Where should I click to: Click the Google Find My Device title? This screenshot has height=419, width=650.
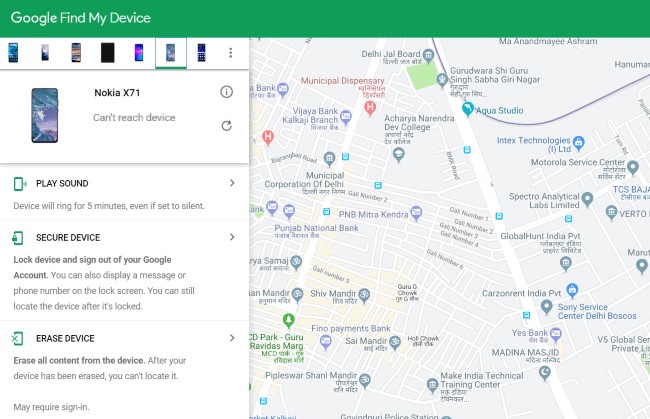pyautogui.click(x=80, y=18)
